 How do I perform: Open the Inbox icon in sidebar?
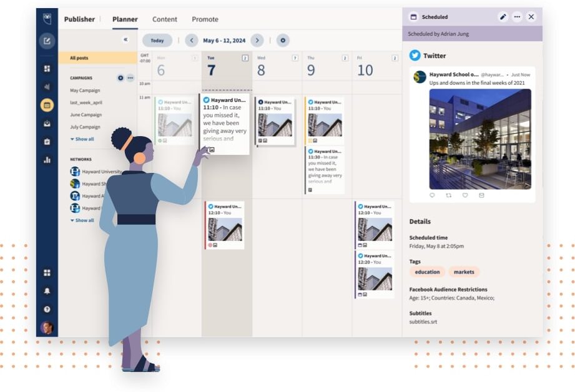tap(47, 124)
